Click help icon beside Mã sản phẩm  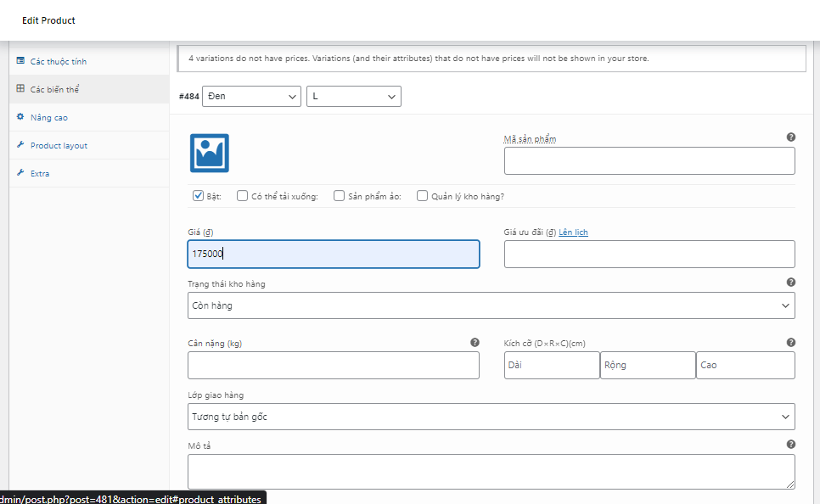[x=791, y=137]
